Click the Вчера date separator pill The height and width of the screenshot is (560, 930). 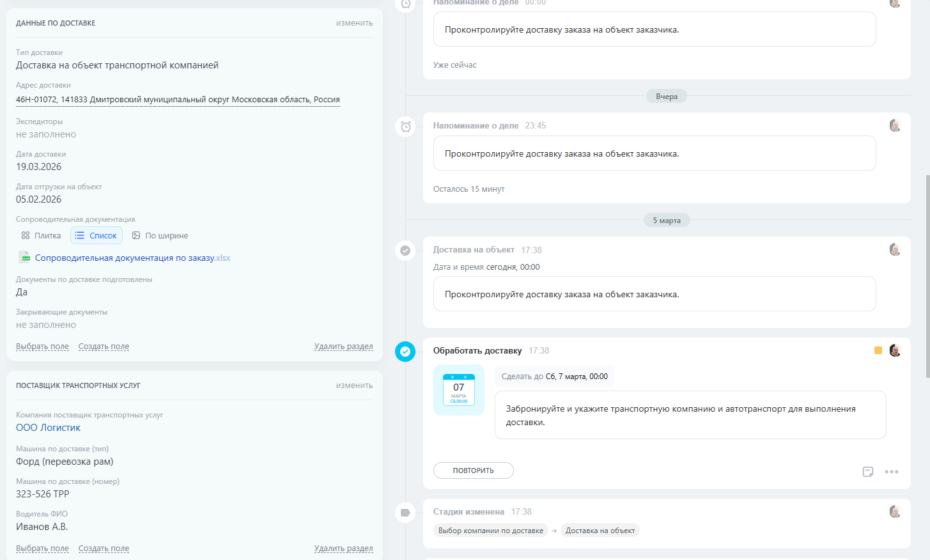coord(667,97)
